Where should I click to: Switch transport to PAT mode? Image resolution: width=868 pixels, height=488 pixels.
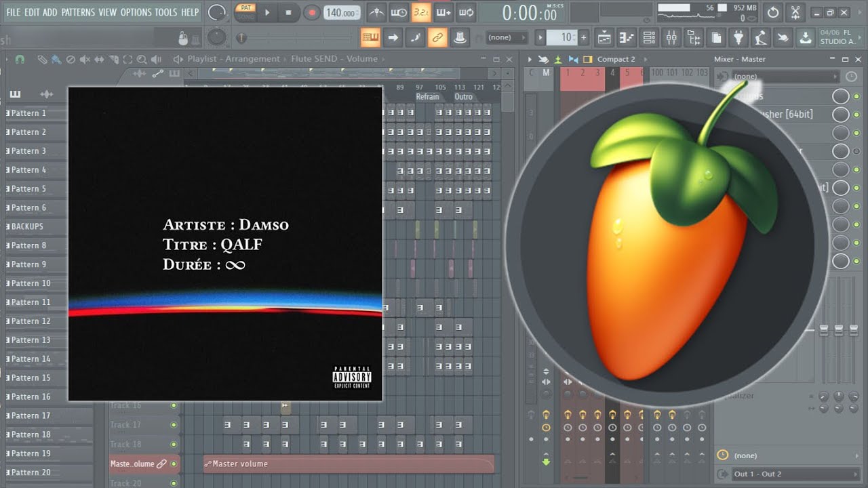pyautogui.click(x=245, y=8)
